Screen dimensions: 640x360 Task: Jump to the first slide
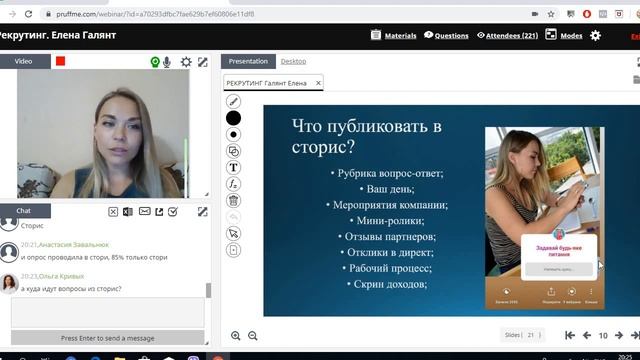click(570, 336)
